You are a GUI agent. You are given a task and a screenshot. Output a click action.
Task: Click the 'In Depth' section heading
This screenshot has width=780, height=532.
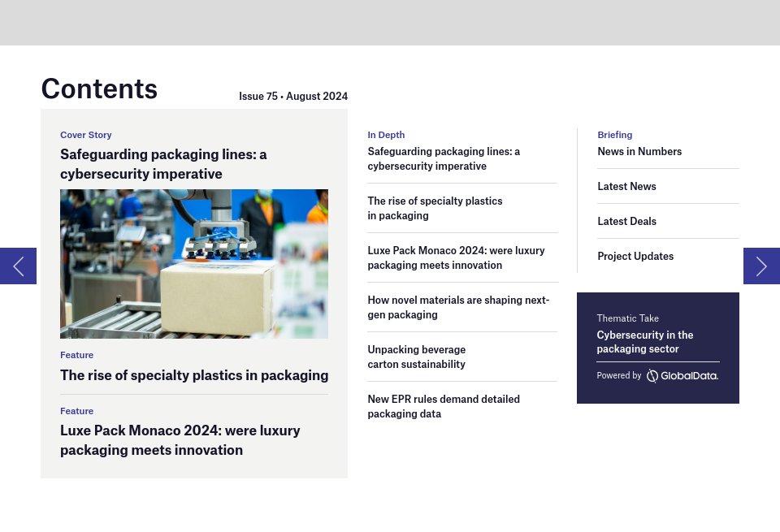tap(386, 135)
